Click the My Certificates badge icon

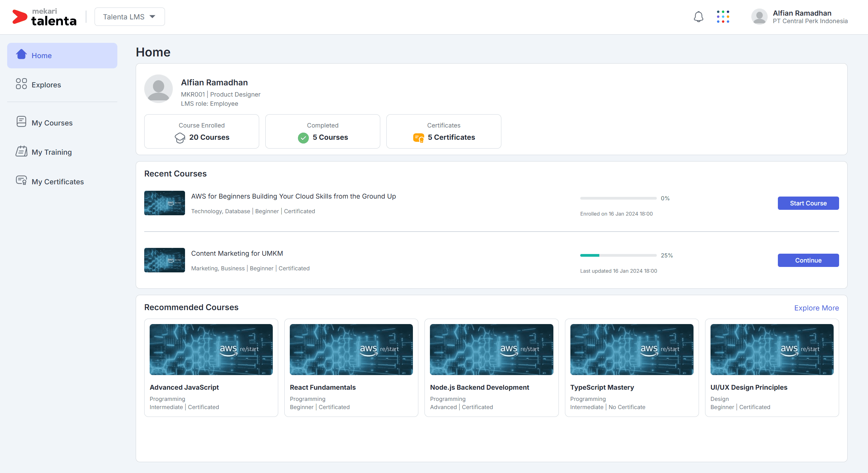tap(21, 181)
